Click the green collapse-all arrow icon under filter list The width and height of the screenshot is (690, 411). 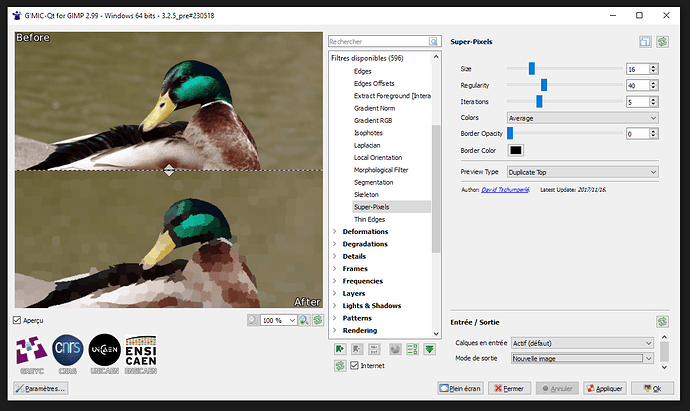[x=430, y=349]
